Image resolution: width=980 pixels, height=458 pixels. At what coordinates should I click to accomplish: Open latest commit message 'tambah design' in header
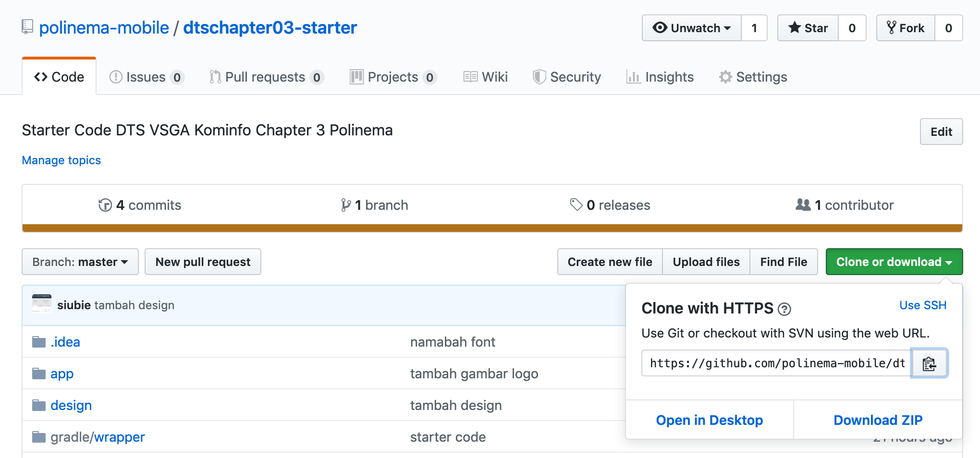coord(135,305)
